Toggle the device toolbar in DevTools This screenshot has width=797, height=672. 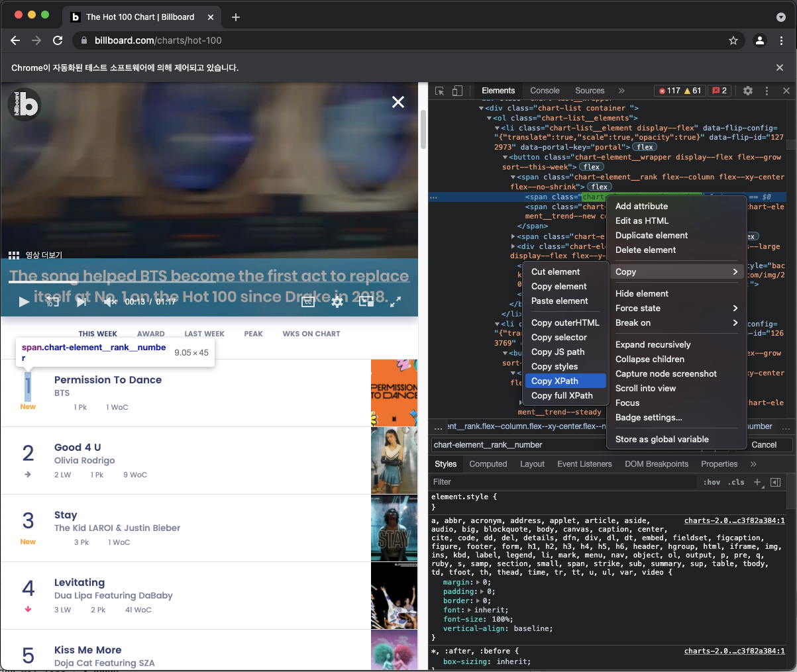[x=457, y=91]
